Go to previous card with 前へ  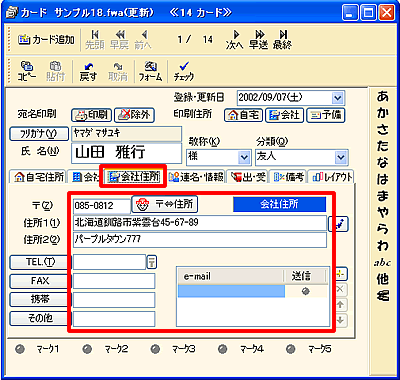(143, 40)
